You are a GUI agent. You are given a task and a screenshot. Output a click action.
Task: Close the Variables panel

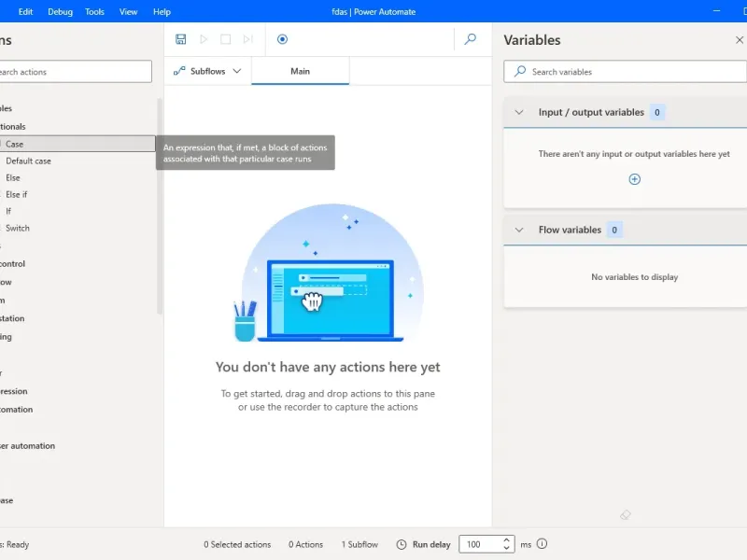pyautogui.click(x=740, y=40)
